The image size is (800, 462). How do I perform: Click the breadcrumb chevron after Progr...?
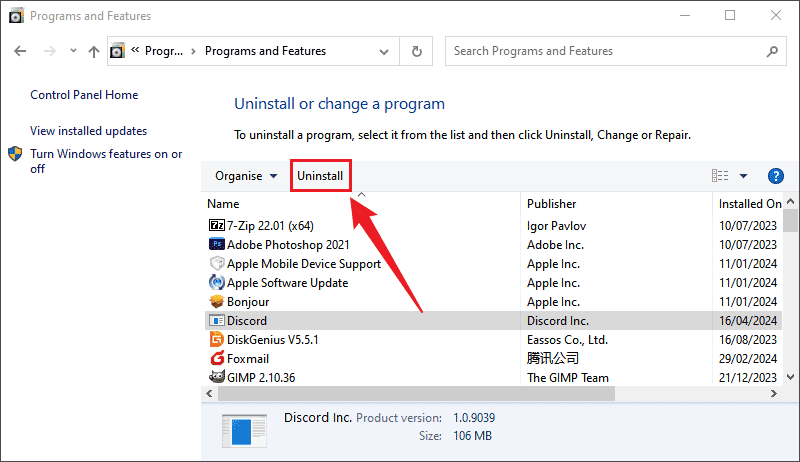(x=193, y=51)
